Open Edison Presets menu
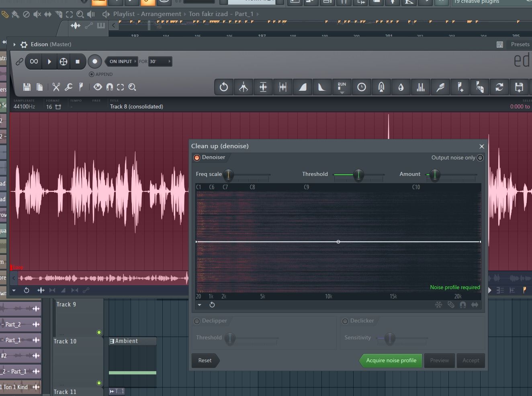The width and height of the screenshot is (532, 396). pyautogui.click(x=520, y=44)
